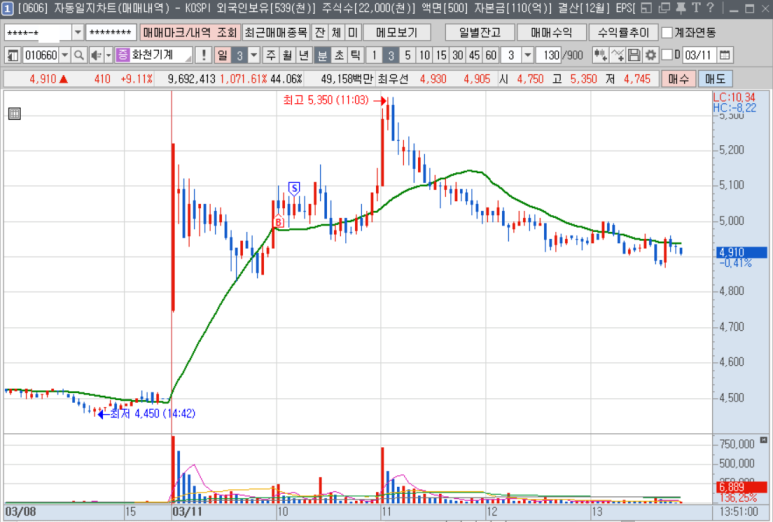
Task: Click the save chart floppy disk icon
Action: tap(635, 55)
